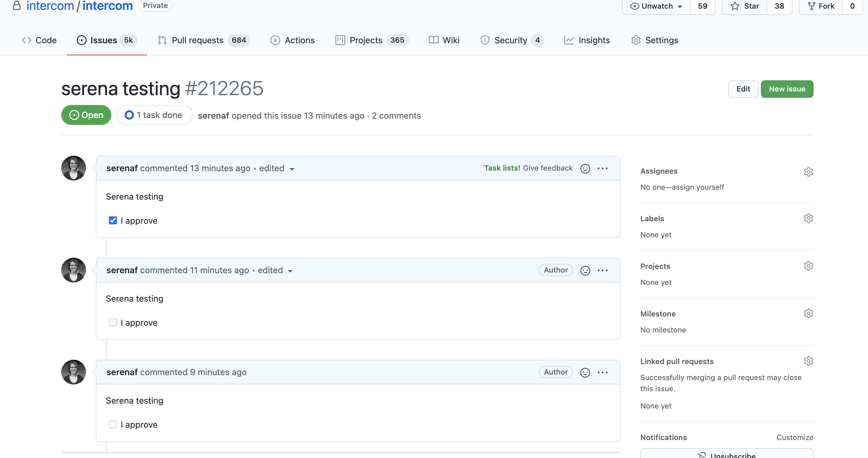Check I approve in 9 minutes ago comment
Viewport: 868px width, 458px height.
pyautogui.click(x=113, y=424)
